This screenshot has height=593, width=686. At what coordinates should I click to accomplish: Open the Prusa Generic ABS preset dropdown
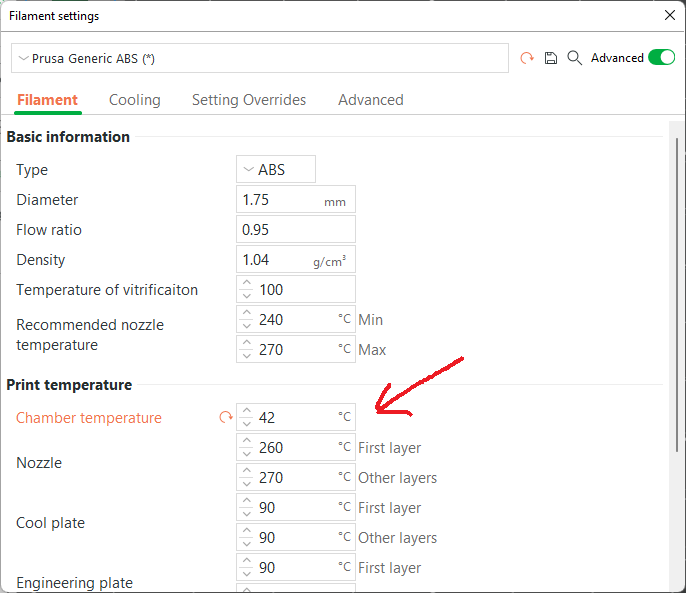point(260,58)
